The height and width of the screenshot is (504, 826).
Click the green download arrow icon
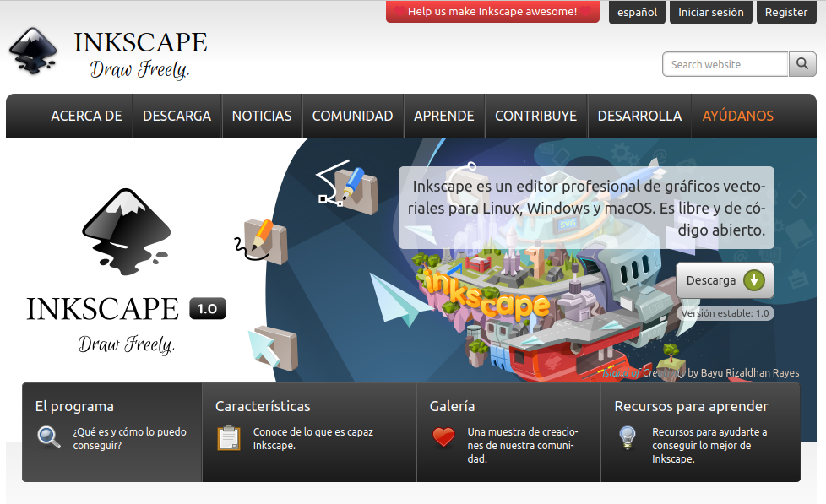click(x=754, y=280)
